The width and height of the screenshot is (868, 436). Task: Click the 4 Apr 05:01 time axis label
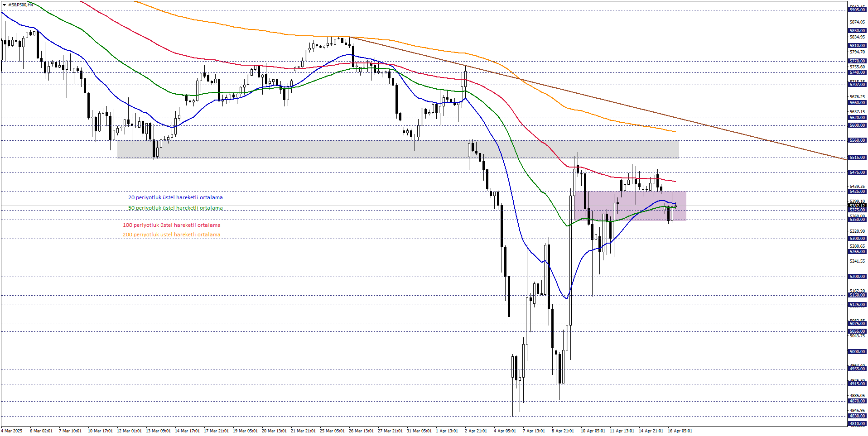(x=505, y=431)
